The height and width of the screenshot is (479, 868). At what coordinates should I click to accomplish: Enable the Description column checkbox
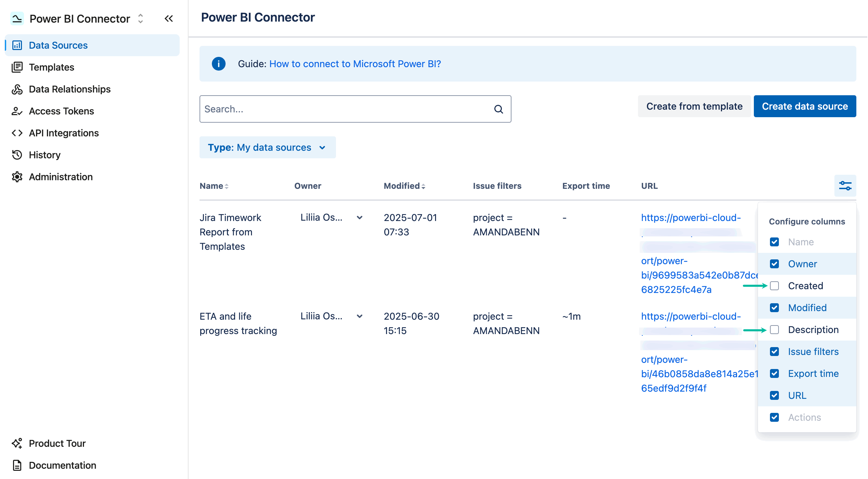774,330
